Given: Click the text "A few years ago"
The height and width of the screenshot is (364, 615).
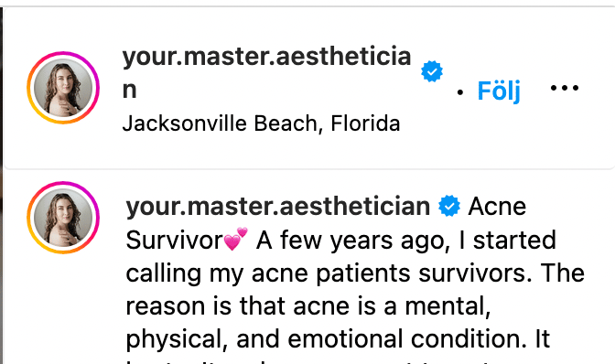Looking at the screenshot, I should (x=353, y=241).
